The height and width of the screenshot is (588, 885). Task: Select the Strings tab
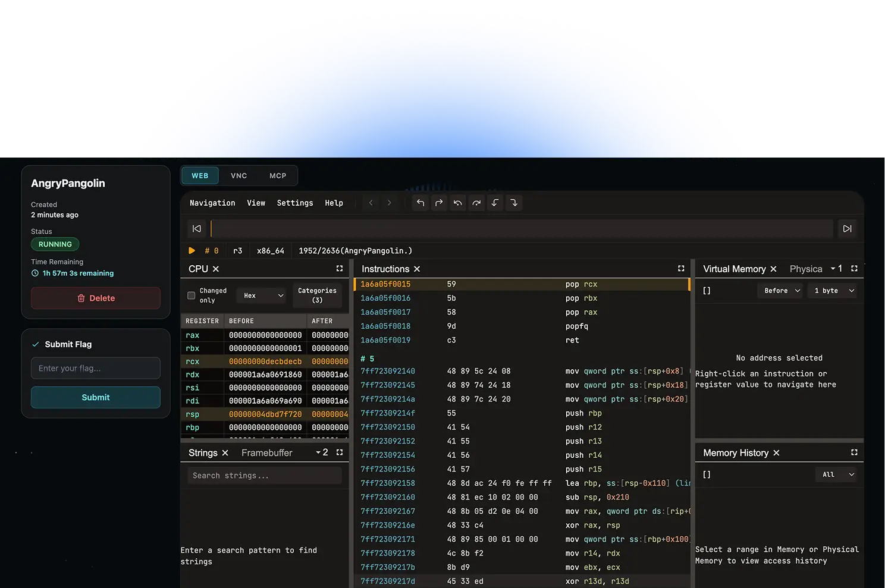pyautogui.click(x=203, y=453)
